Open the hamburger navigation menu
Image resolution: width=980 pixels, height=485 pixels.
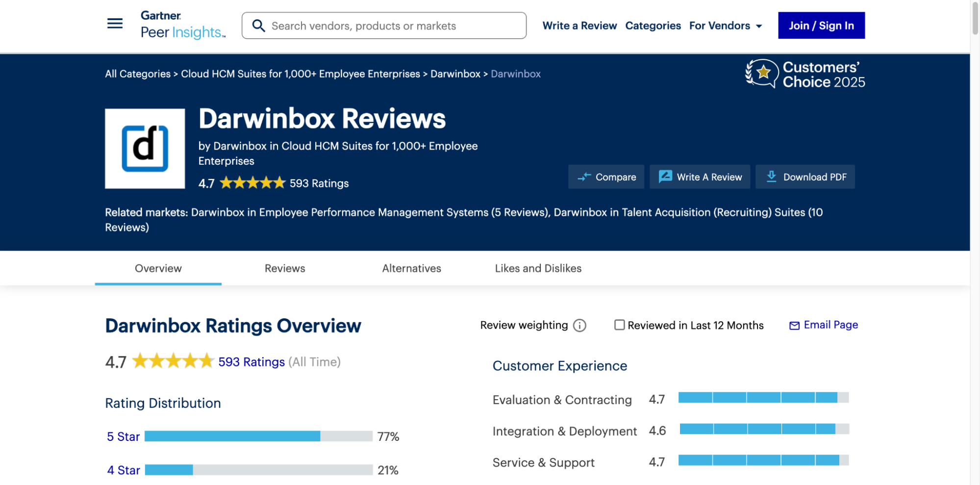(x=114, y=23)
